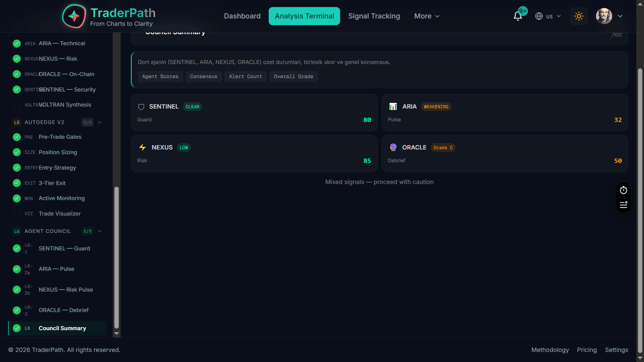Click the check icon for SENTINEL — Security

click(17, 90)
